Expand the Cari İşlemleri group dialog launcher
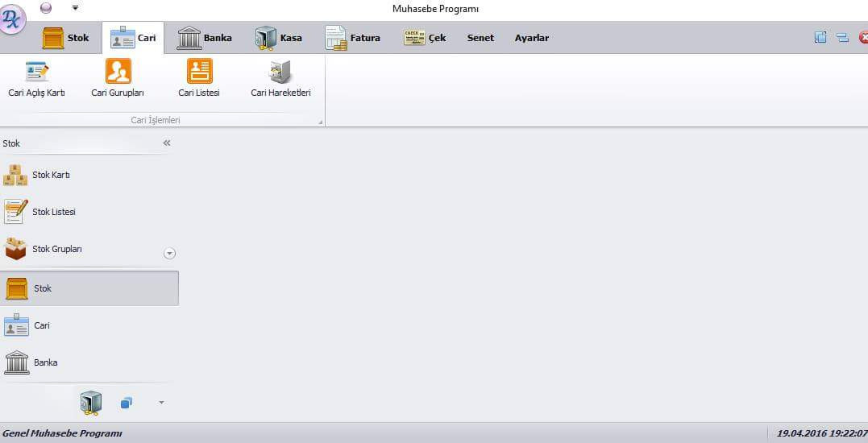 320,122
